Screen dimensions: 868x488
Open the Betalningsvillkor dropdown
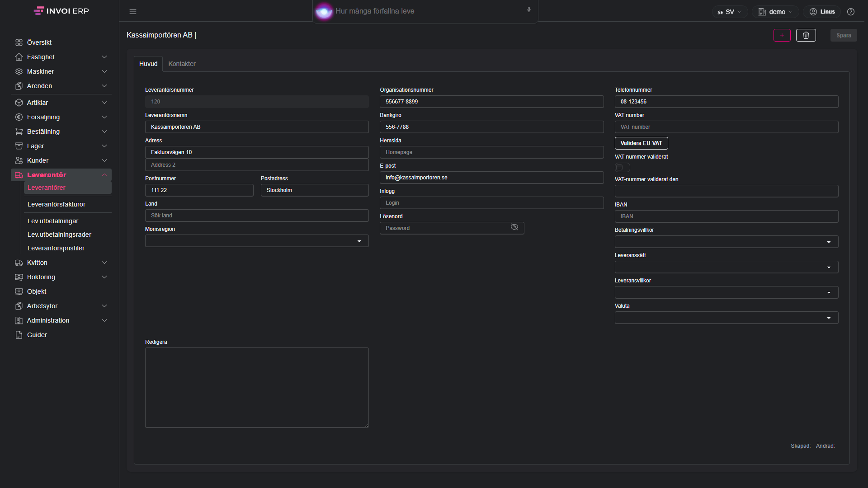pos(726,242)
